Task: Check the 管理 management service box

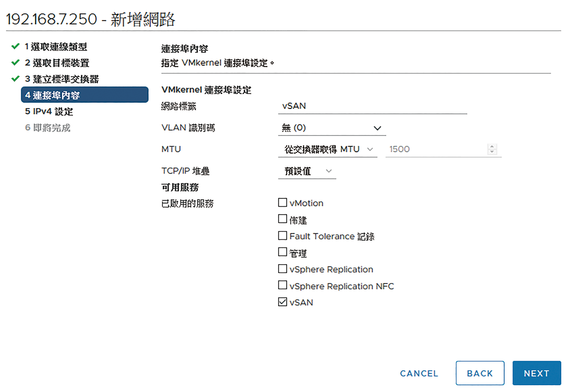Action: (x=282, y=252)
